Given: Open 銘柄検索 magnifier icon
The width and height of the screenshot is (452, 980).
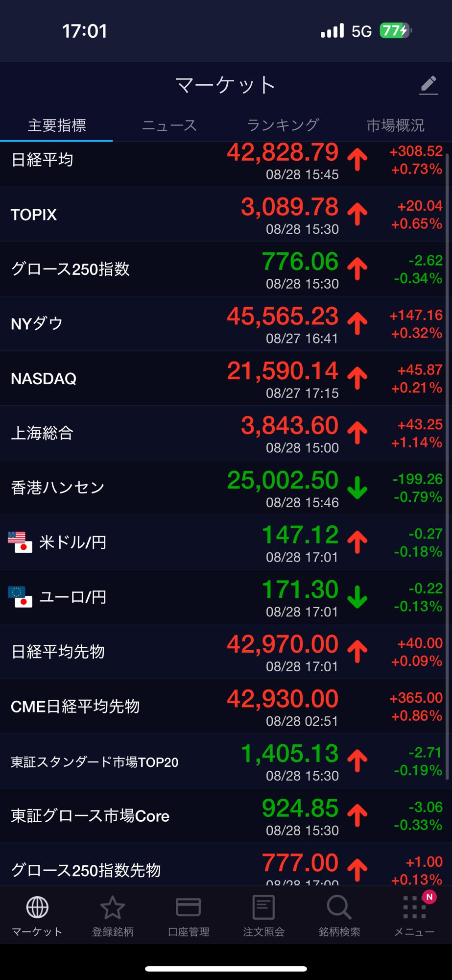Looking at the screenshot, I should tap(339, 907).
